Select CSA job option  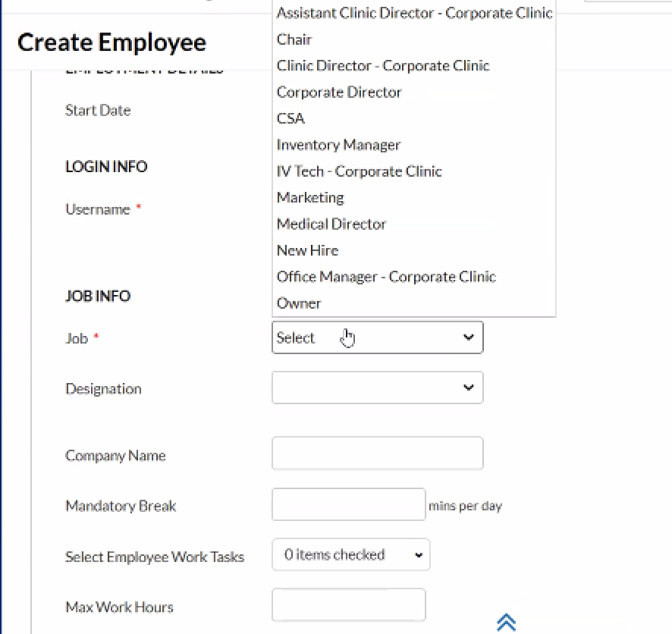click(x=414, y=118)
